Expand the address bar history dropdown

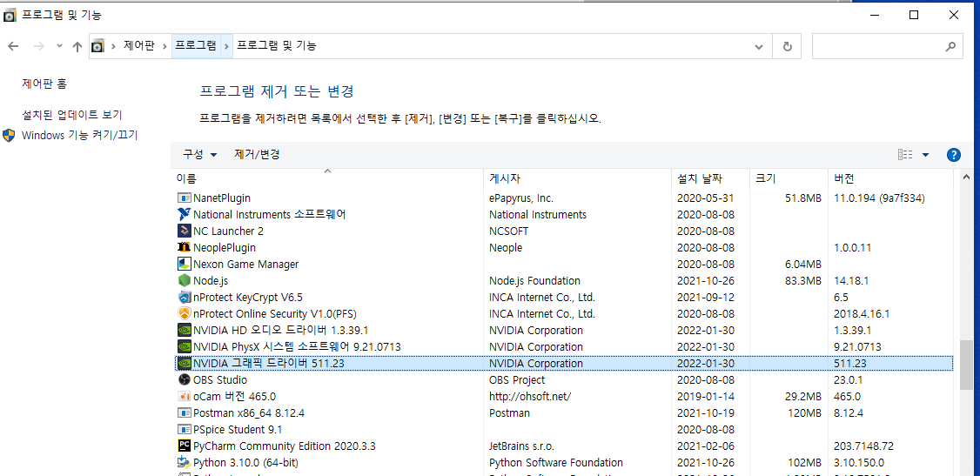coord(759,46)
